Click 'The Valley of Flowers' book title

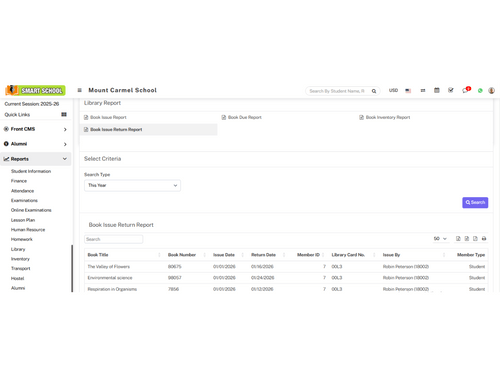point(109,267)
